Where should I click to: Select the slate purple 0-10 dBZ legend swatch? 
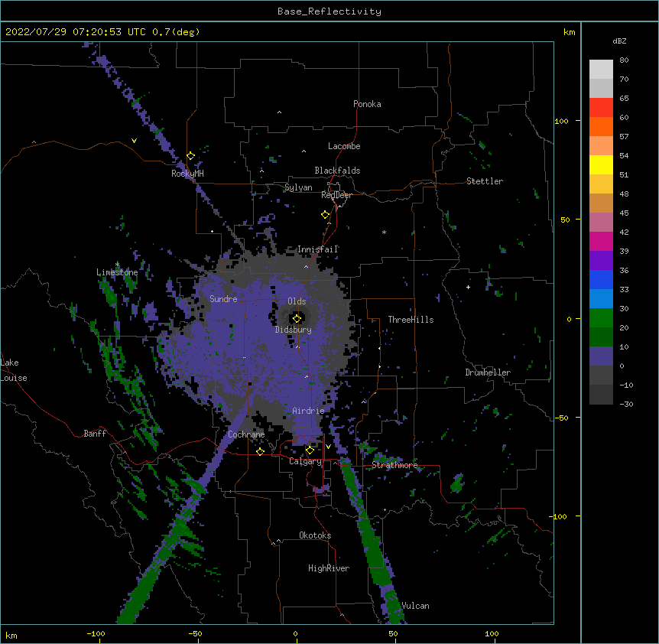click(601, 356)
